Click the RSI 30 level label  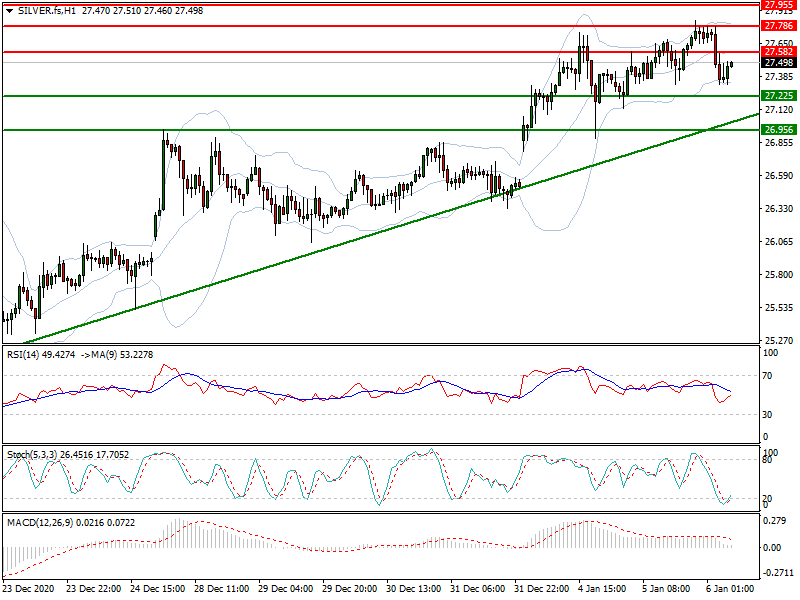point(767,415)
